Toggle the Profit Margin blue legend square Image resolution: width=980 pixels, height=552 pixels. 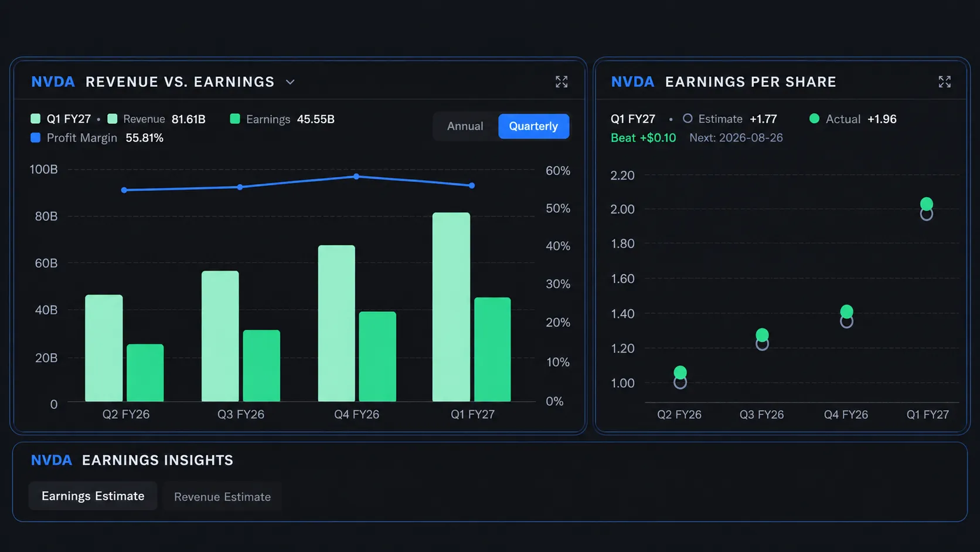pos(35,138)
